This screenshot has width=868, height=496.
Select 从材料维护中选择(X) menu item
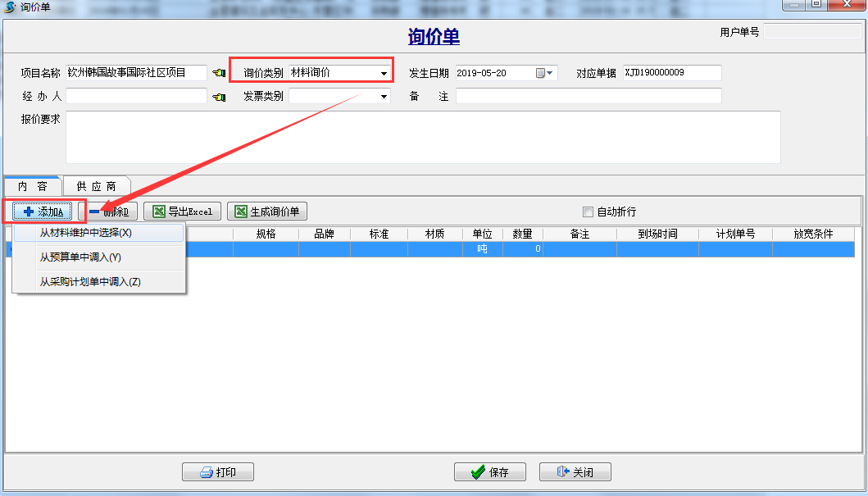(x=86, y=233)
